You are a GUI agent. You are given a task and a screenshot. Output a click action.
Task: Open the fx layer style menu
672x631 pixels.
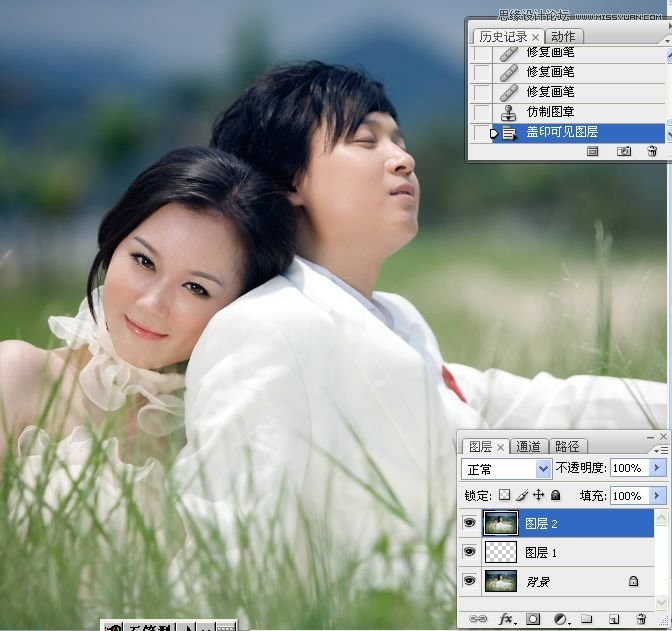pos(506,619)
